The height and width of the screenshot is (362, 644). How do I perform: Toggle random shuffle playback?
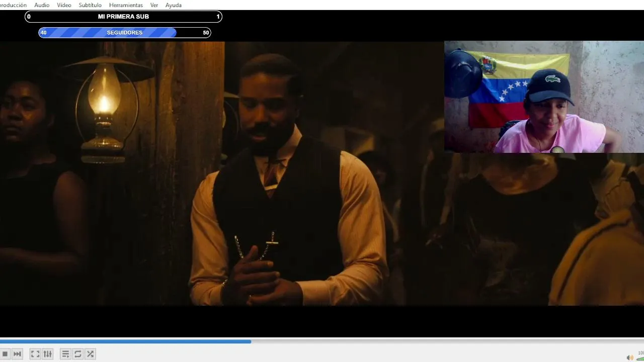tap(91, 354)
